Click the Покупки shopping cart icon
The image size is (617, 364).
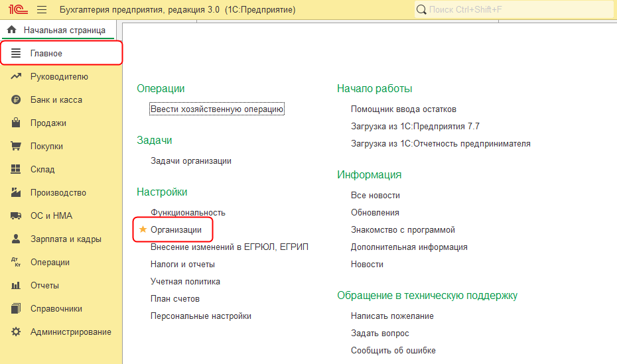[x=16, y=146]
